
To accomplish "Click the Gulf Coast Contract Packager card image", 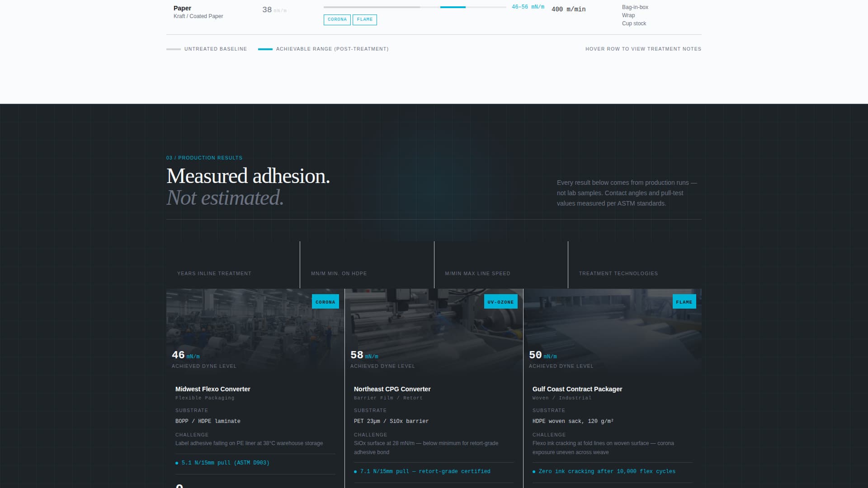I will [613, 330].
